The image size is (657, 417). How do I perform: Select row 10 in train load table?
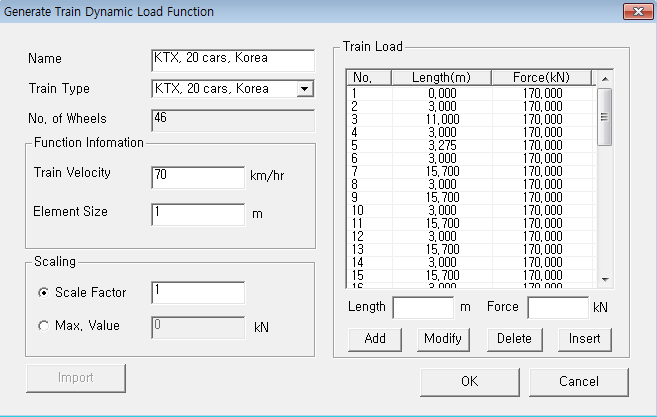tap(471, 210)
